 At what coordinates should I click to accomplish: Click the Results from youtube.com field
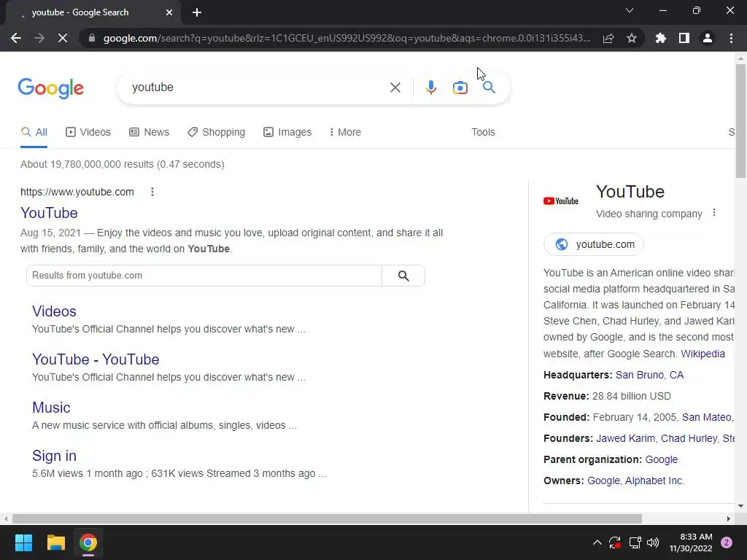pos(204,276)
